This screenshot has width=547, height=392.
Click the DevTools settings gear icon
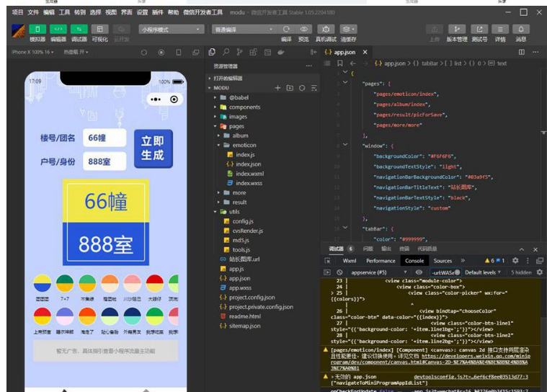coord(515,261)
